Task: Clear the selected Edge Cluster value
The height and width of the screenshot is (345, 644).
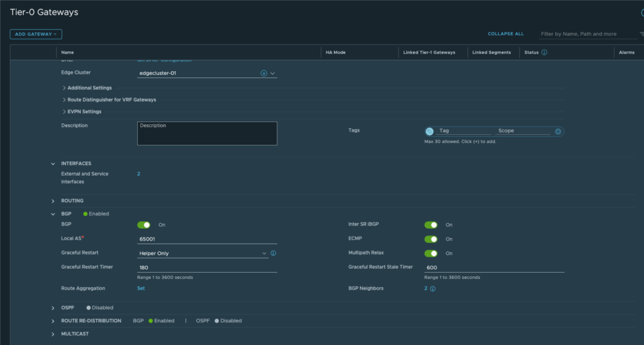Action: point(264,74)
